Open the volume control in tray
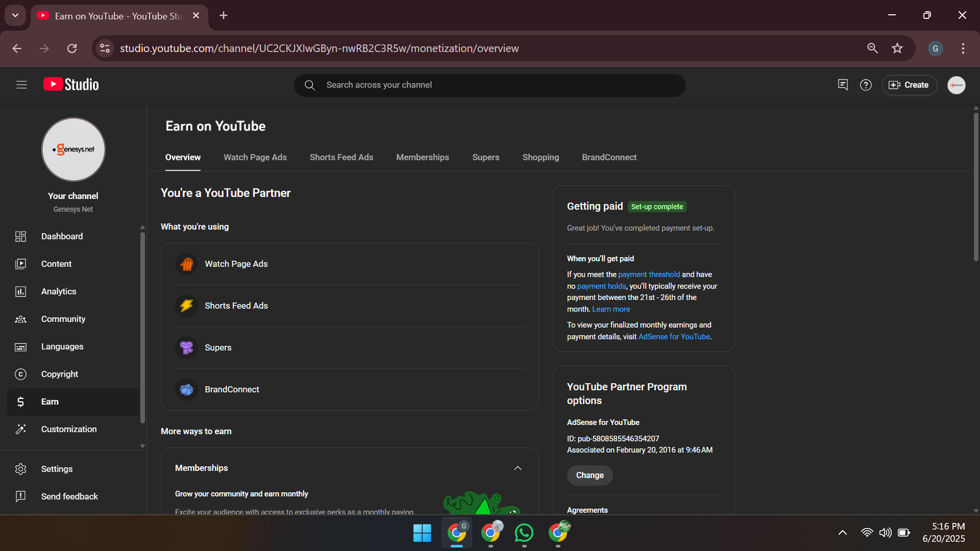Image resolution: width=980 pixels, height=551 pixels. pyautogui.click(x=885, y=533)
